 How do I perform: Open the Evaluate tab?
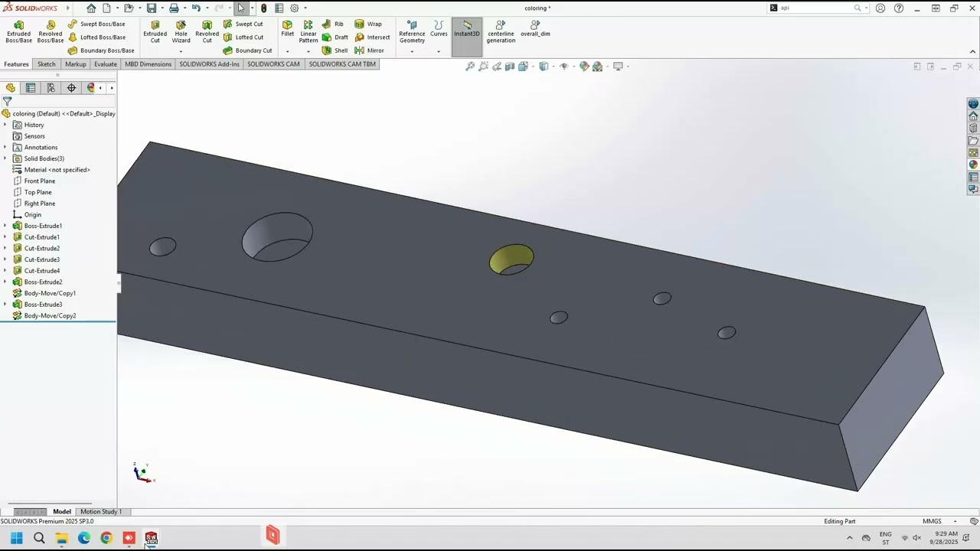pos(106,64)
